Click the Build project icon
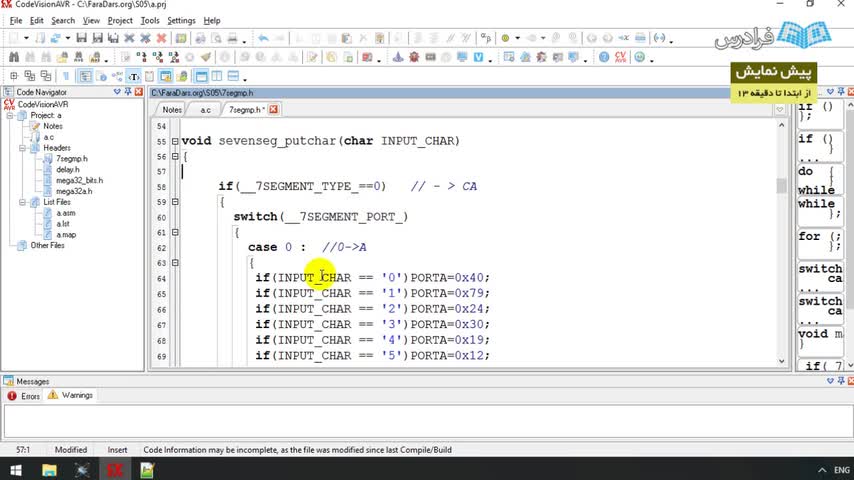The width and height of the screenshot is (854, 480). pos(158,57)
